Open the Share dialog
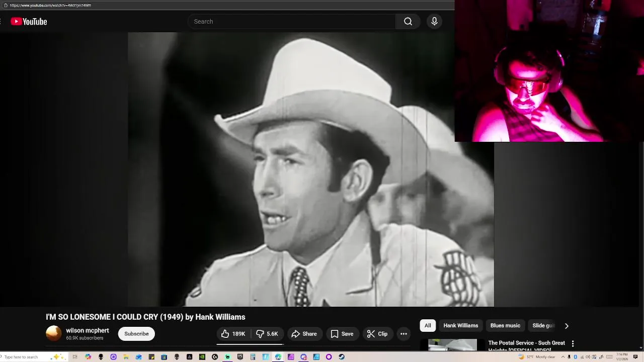 point(304,334)
